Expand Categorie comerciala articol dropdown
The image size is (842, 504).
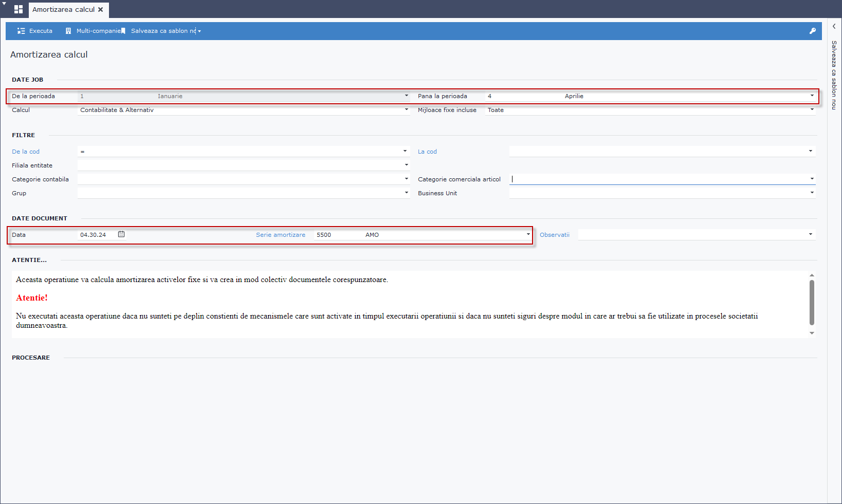click(812, 179)
